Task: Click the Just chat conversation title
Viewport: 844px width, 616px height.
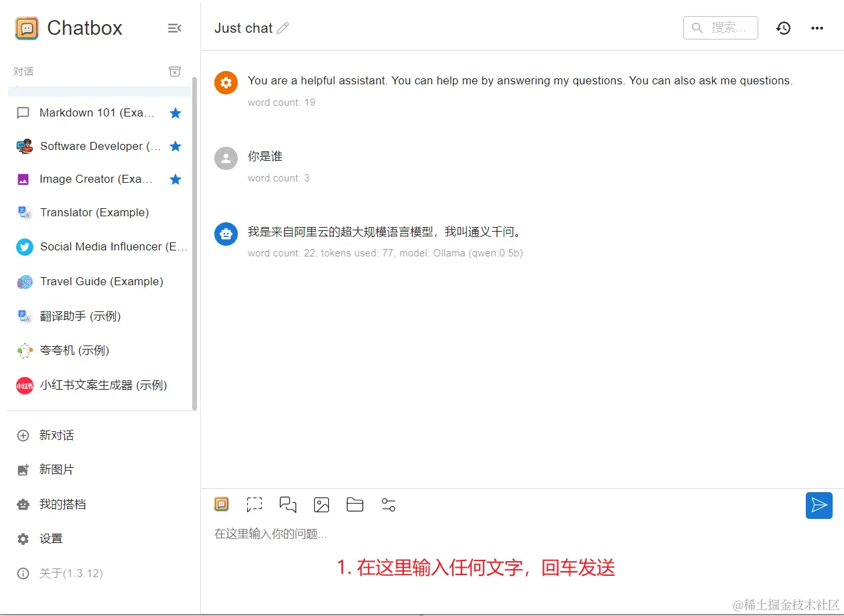Action: point(244,28)
